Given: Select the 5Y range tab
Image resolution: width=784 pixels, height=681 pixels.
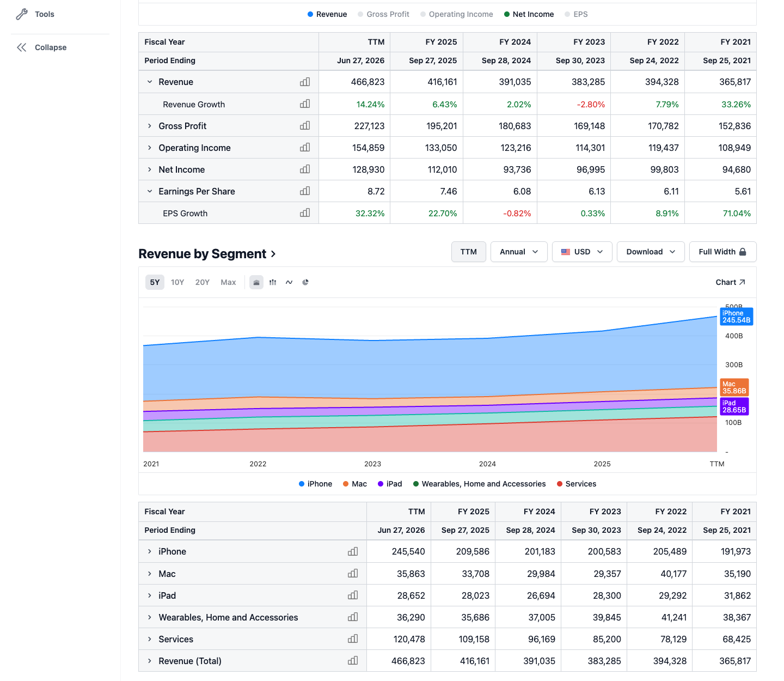Looking at the screenshot, I should coord(155,282).
